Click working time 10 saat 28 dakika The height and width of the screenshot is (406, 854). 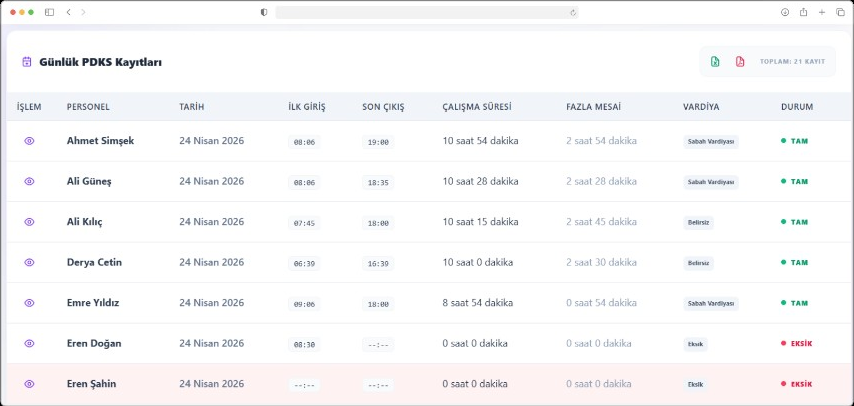(x=480, y=181)
